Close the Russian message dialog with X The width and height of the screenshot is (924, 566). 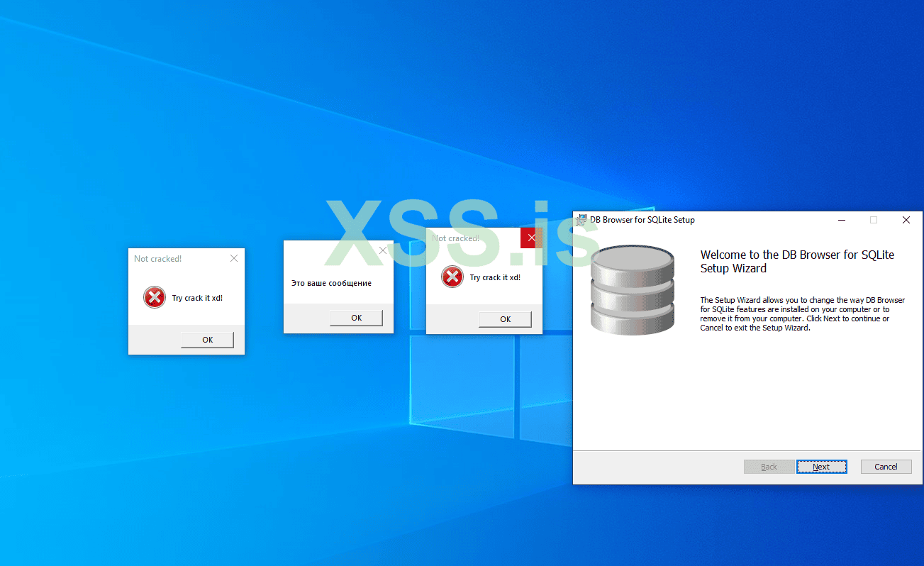(x=383, y=250)
